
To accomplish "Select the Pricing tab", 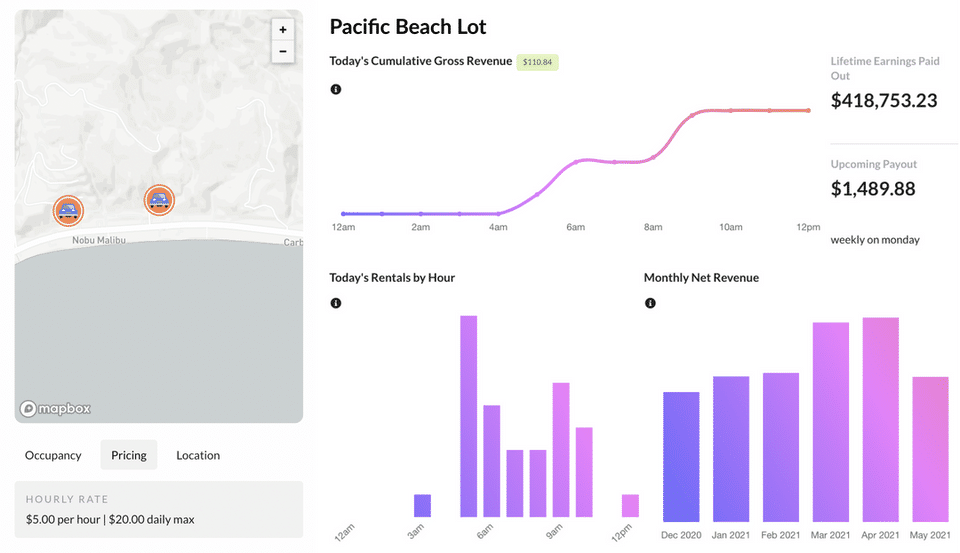I will [x=129, y=455].
